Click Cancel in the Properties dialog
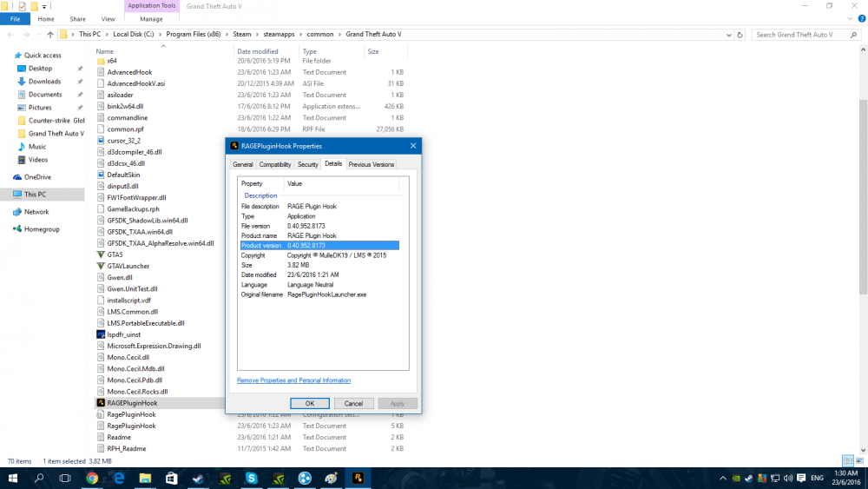The image size is (868, 489). (353, 403)
